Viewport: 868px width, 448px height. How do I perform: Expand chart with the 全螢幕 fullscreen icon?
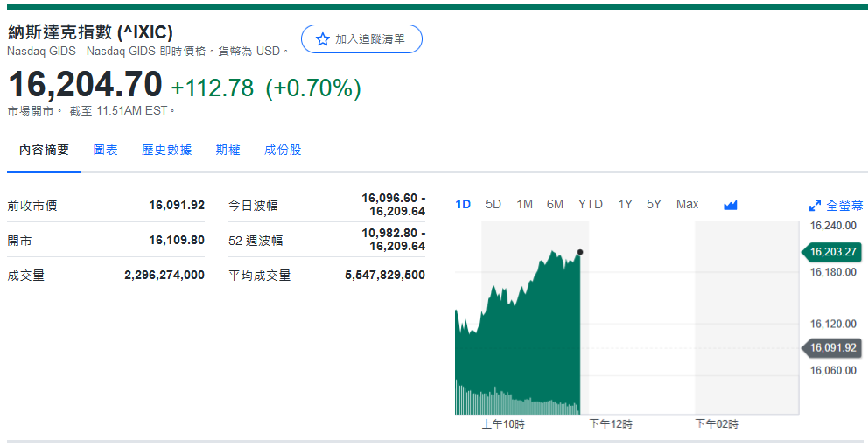point(815,206)
